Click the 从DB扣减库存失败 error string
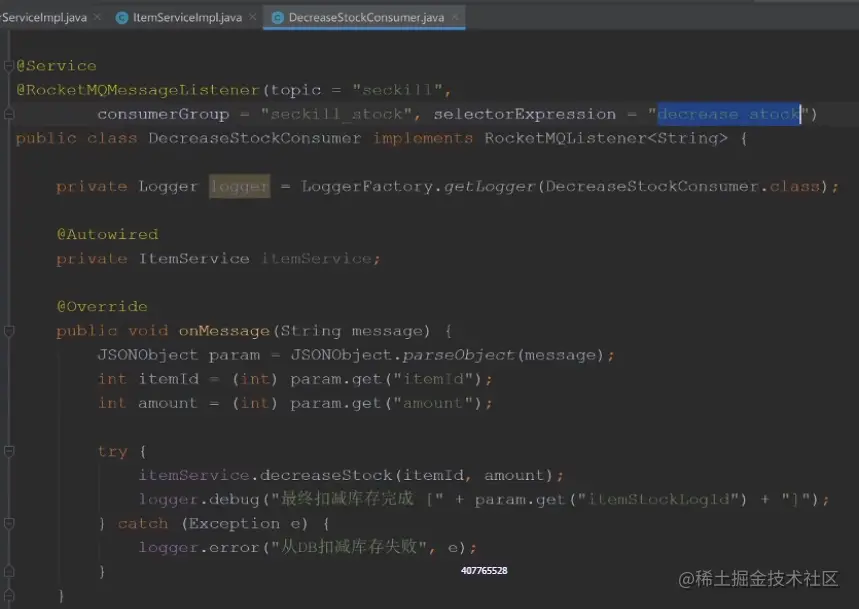This screenshot has width=859, height=609. [x=349, y=547]
